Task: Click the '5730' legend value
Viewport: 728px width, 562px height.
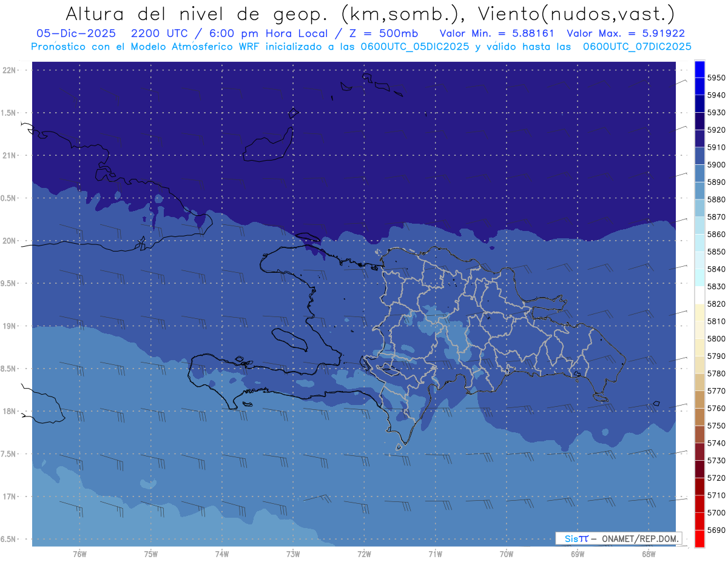Action: pyautogui.click(x=716, y=461)
